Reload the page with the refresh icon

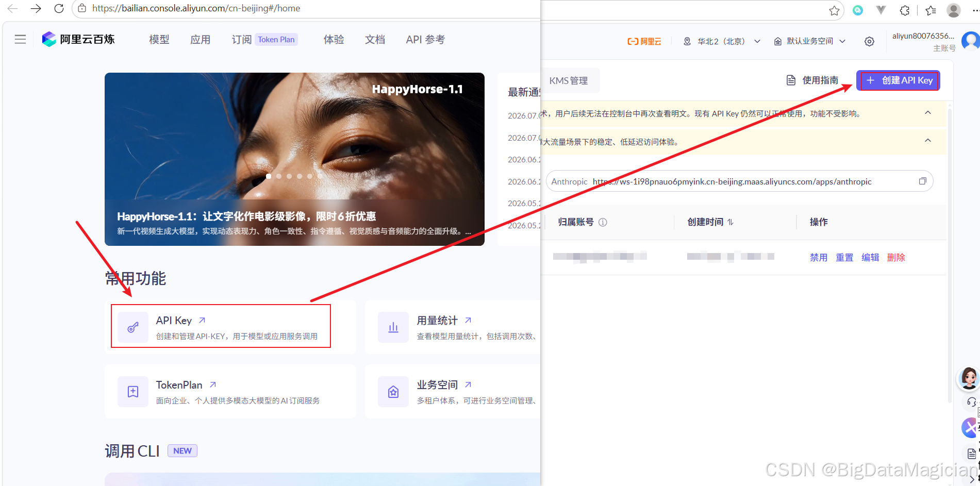59,8
